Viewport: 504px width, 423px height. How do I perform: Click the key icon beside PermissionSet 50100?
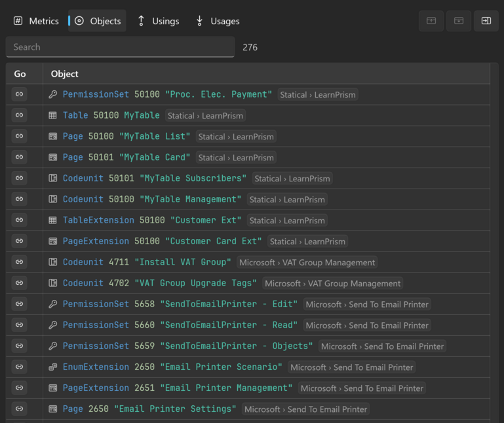tap(52, 94)
